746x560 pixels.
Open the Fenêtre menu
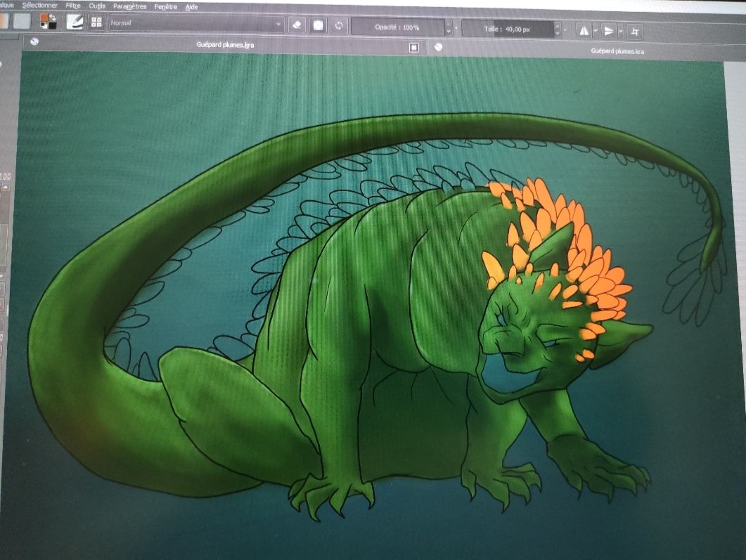165,7
